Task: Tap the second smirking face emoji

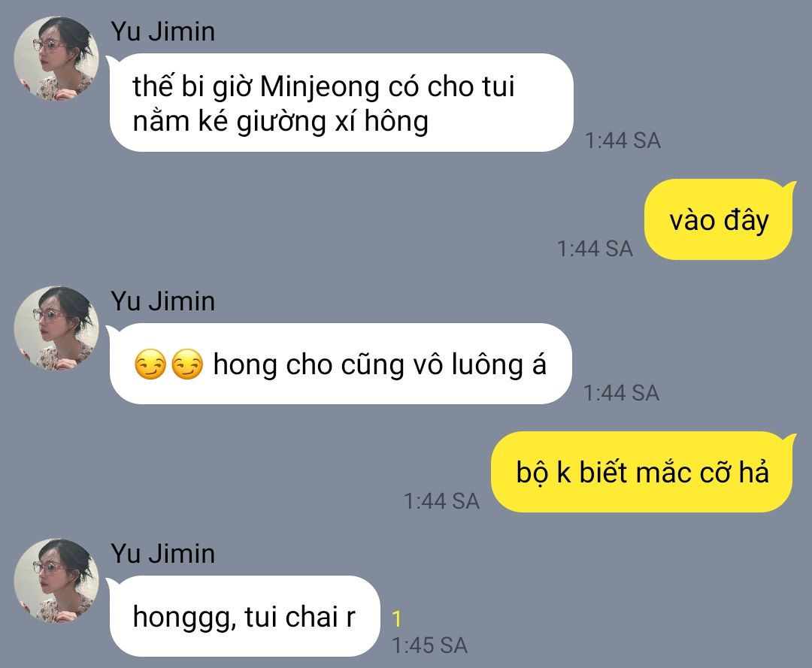Action: click(187, 364)
